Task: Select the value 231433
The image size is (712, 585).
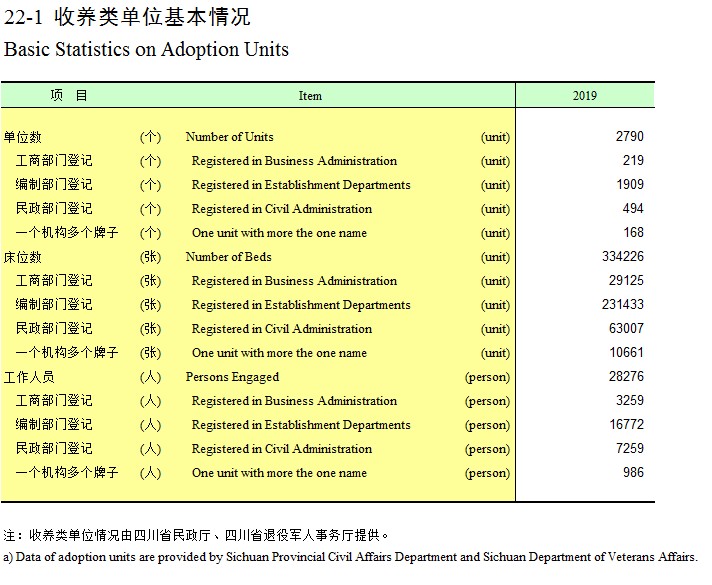Action: click(x=623, y=304)
